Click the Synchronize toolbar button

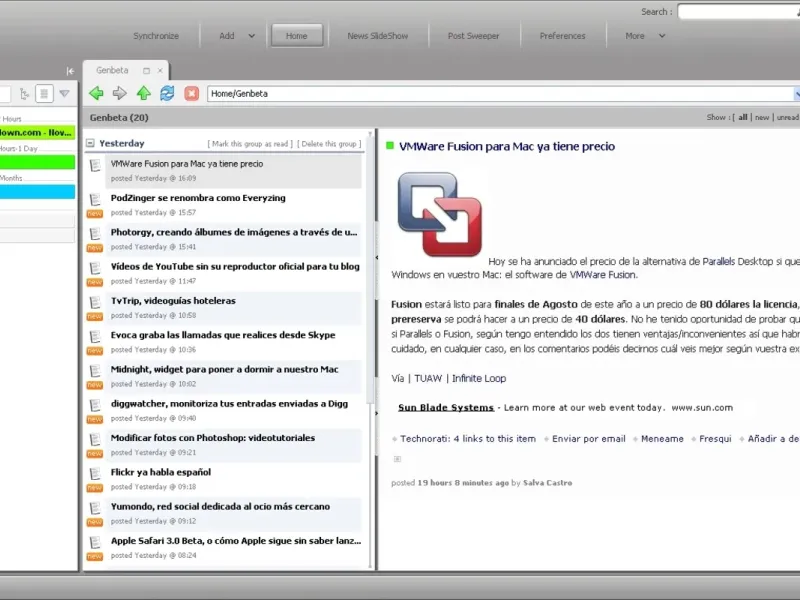pyautogui.click(x=156, y=36)
